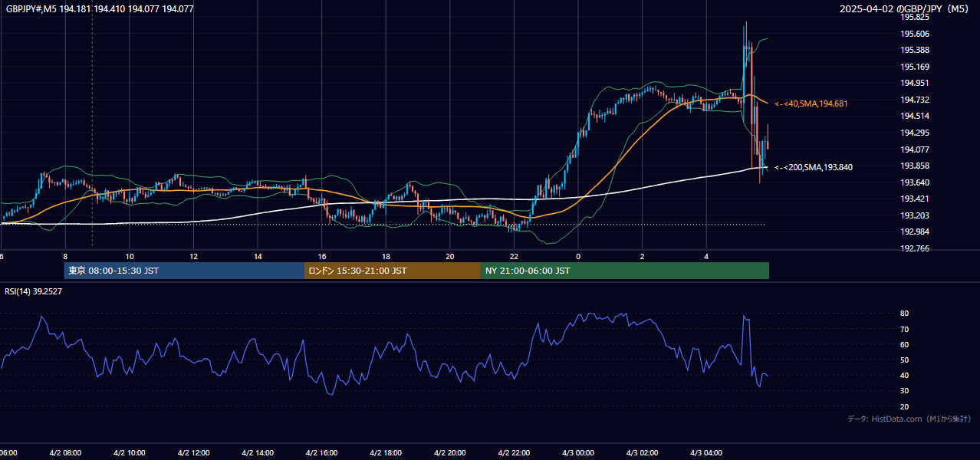The height and width of the screenshot is (460, 980).
Task: Click the price level 195.388 on axis
Action: [915, 51]
